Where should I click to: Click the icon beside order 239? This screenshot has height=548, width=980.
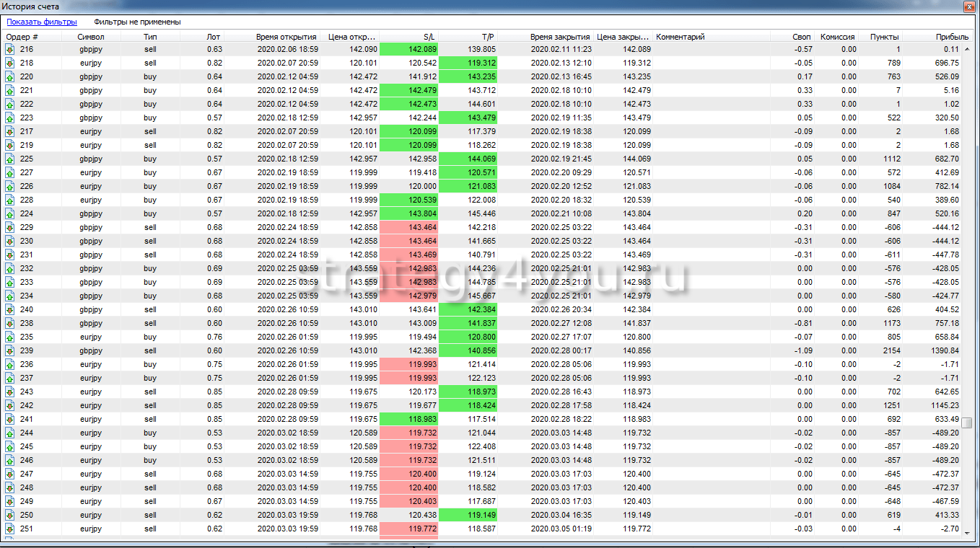(10, 350)
